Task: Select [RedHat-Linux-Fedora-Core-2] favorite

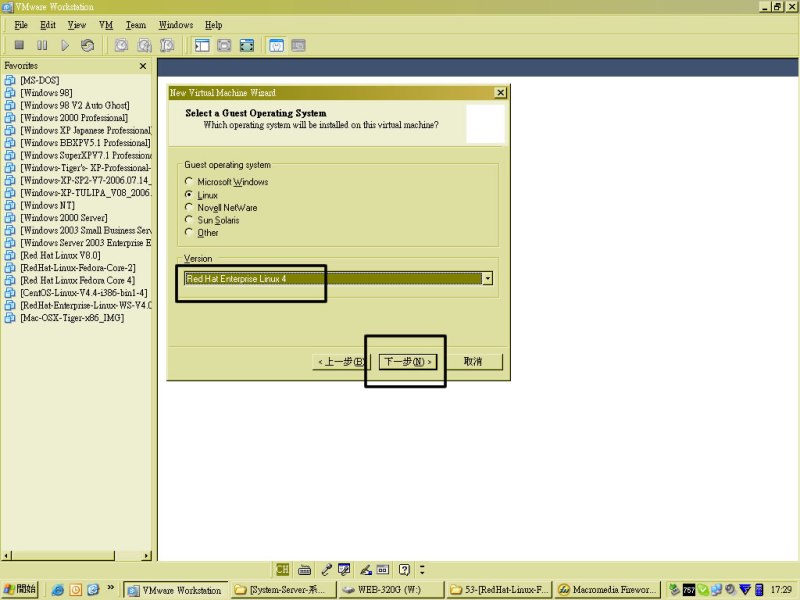Action: pyautogui.click(x=78, y=268)
